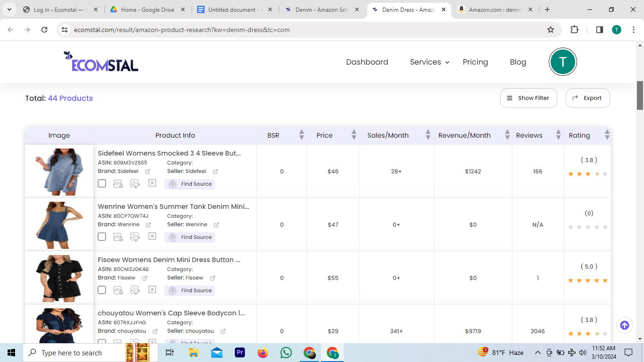644x362 pixels.
Task: Open the chouyatou seller external link icon
Action: pyautogui.click(x=223, y=331)
